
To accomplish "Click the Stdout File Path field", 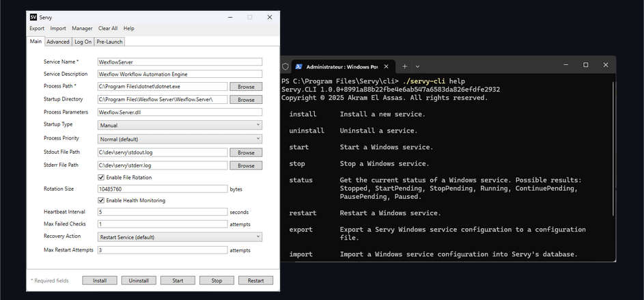I will pos(163,152).
